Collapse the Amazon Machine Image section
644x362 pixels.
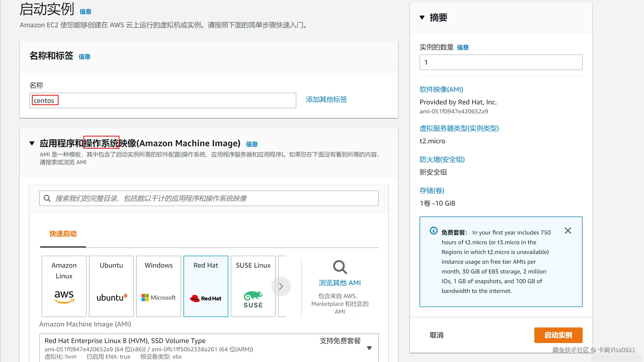pos(32,143)
